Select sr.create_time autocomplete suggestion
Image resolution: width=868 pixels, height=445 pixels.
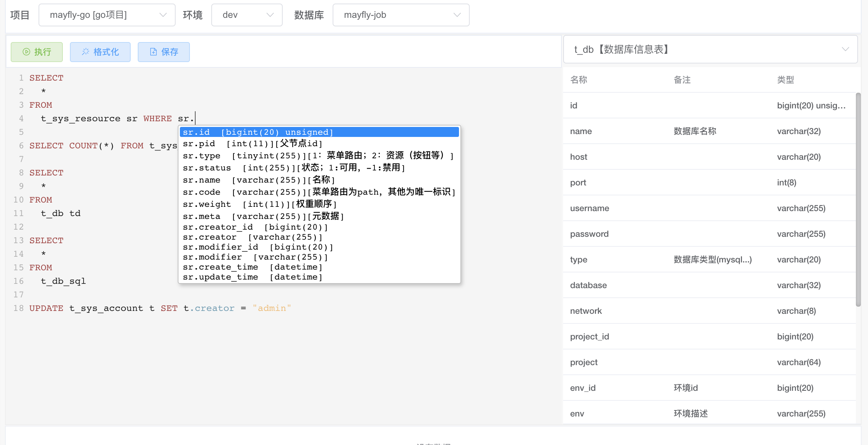point(319,267)
